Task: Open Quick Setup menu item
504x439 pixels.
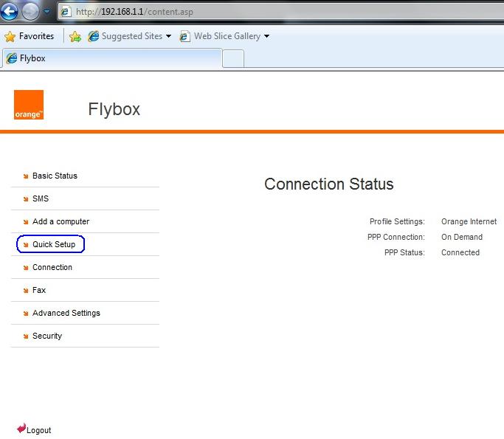Action: click(x=54, y=244)
